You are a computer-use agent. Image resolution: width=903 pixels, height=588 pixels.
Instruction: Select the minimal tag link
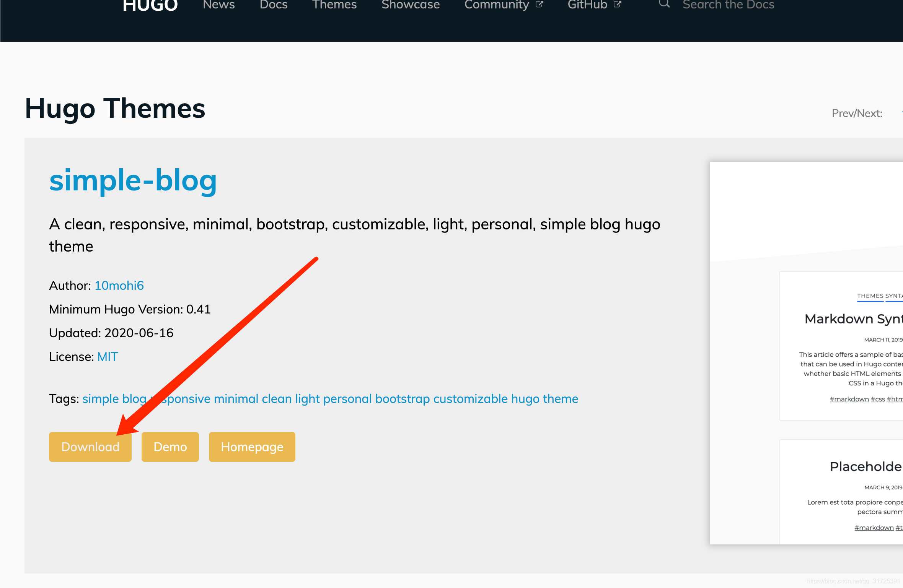[236, 399]
